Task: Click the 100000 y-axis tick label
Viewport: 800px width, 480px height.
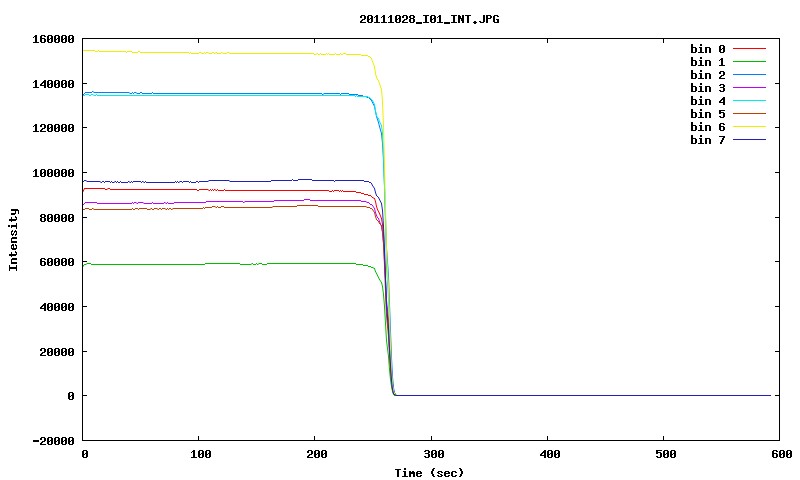Action: tap(53, 173)
